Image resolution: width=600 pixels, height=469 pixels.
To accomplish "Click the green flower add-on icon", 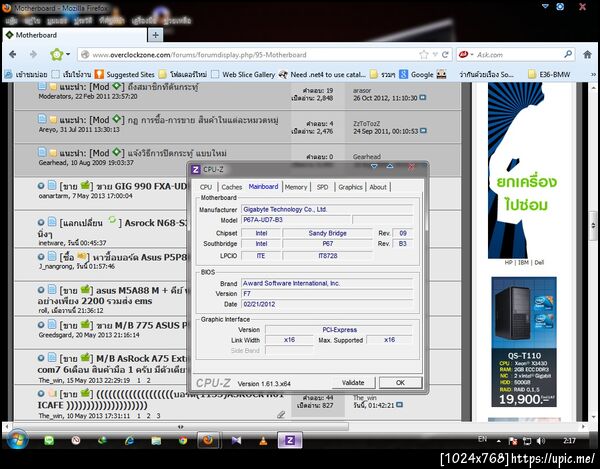I will point(57,55).
